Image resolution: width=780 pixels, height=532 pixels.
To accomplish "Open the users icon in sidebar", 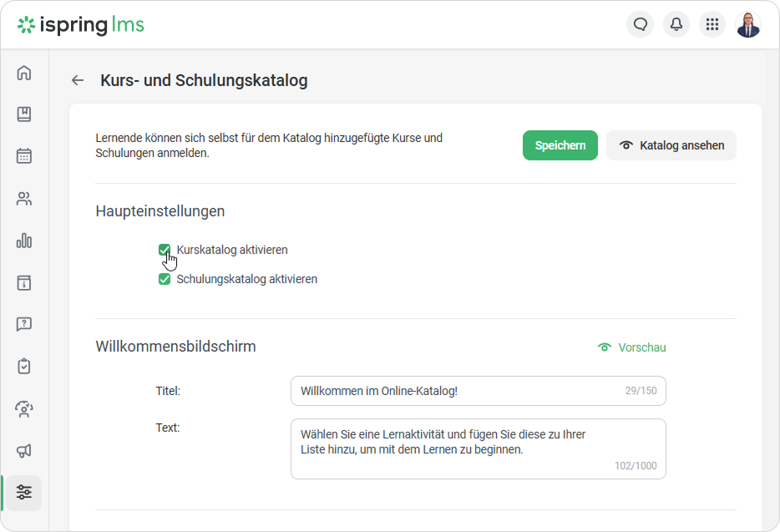I will pos(24,199).
